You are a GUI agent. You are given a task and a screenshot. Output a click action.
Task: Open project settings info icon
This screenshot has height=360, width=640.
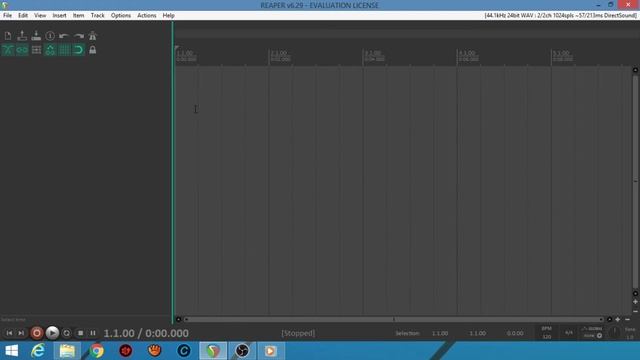(50, 36)
